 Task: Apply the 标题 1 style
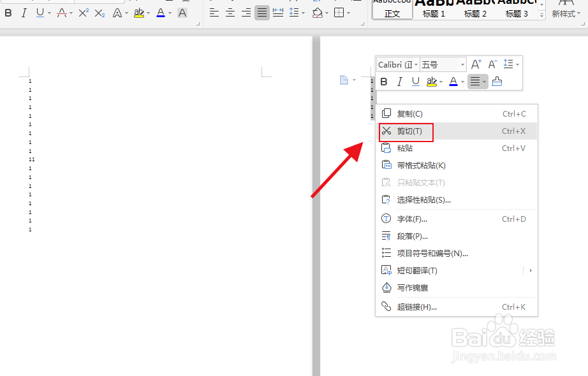432,9
